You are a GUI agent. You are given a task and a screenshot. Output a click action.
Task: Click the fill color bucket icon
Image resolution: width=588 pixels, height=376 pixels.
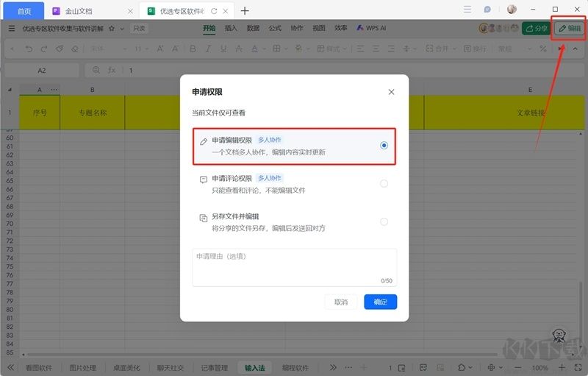point(298,49)
